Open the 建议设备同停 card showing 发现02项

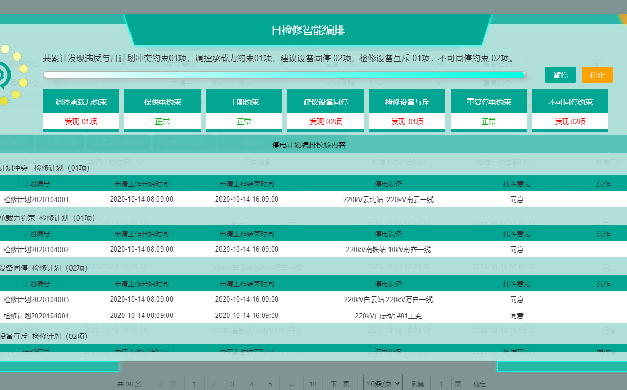[325, 110]
